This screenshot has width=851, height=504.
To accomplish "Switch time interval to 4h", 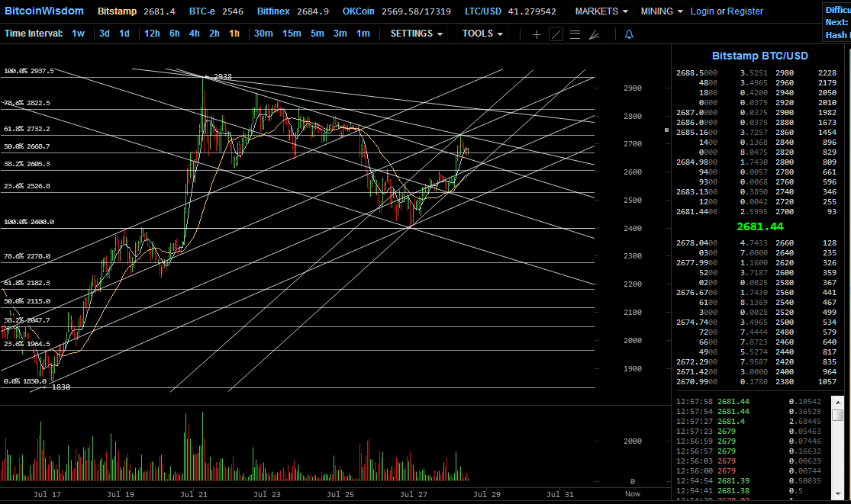I will click(195, 34).
